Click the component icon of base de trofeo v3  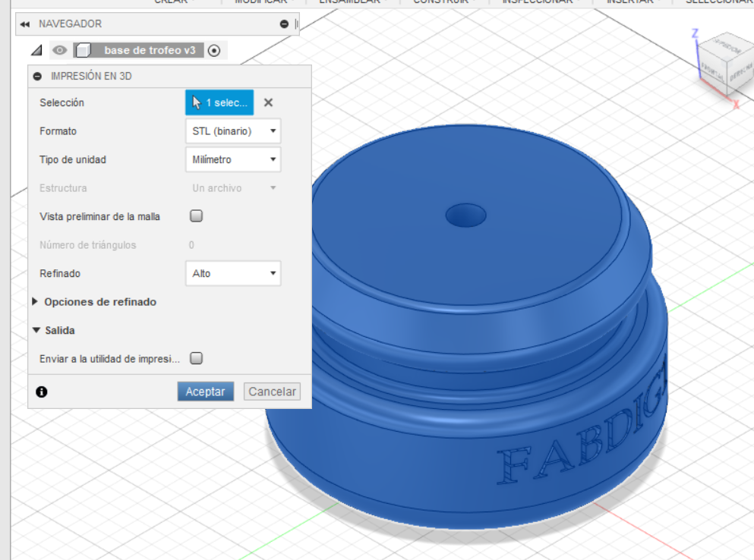click(84, 50)
